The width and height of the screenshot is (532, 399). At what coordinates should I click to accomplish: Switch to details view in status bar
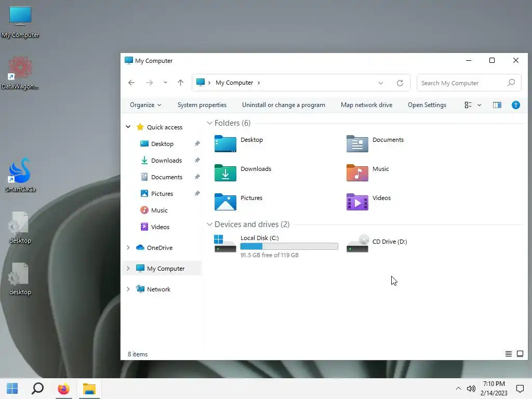(508, 354)
